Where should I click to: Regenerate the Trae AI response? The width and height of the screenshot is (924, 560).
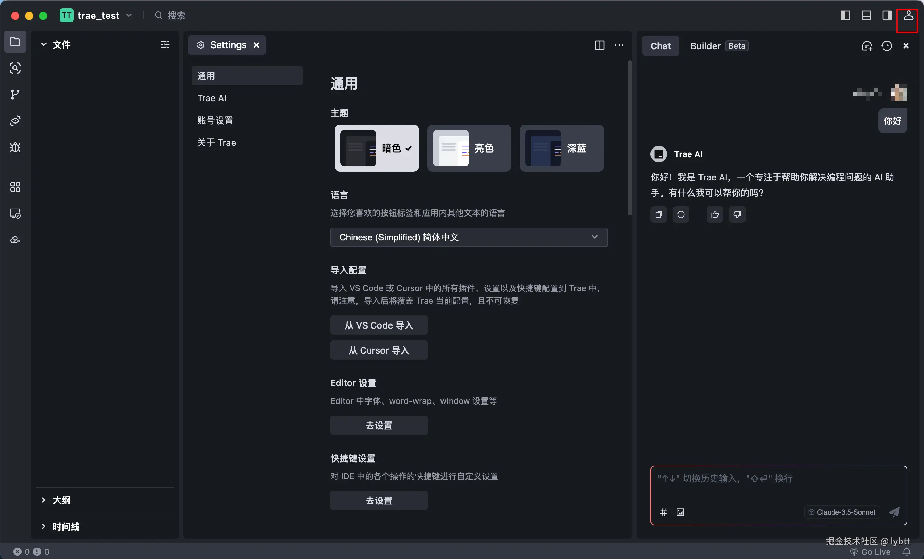point(681,214)
